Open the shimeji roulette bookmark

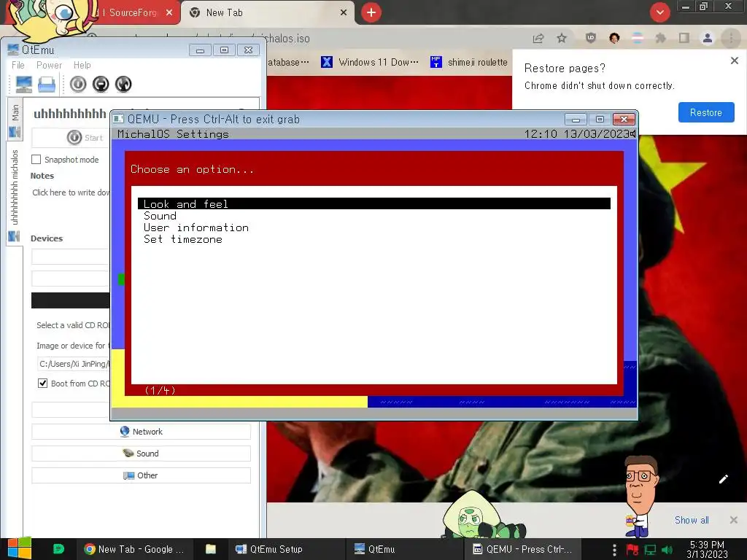pyautogui.click(x=469, y=62)
